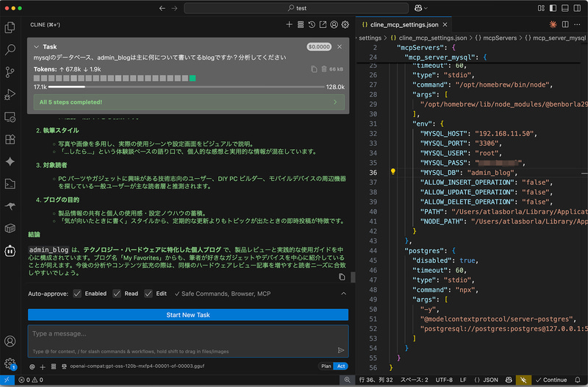Click the Claude sparkle icon in editor toolbar

click(x=553, y=24)
